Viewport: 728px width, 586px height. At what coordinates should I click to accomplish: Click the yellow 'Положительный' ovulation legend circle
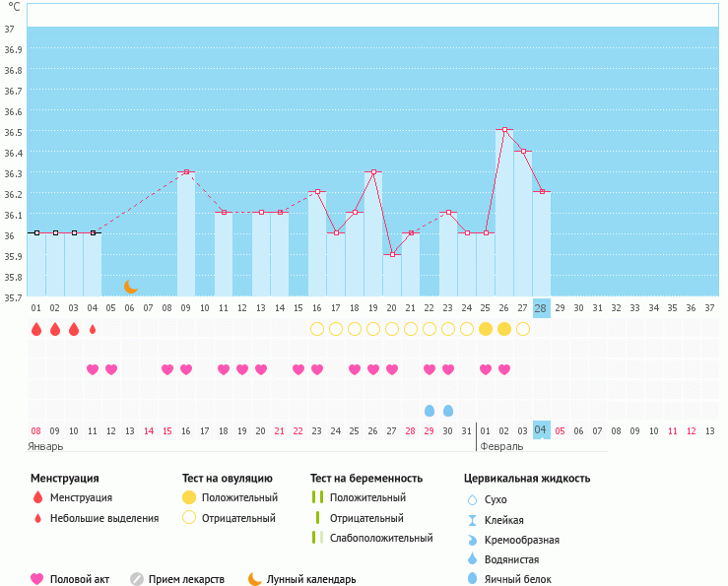coord(190,498)
